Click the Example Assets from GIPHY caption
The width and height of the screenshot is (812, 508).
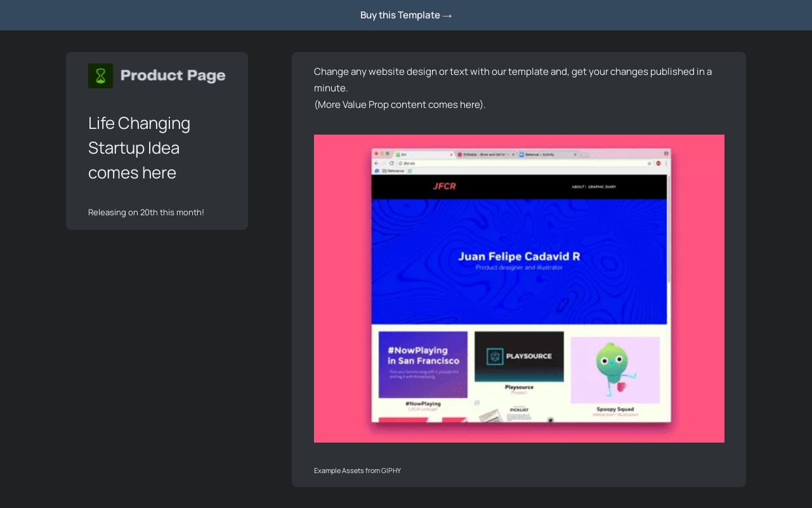point(357,471)
